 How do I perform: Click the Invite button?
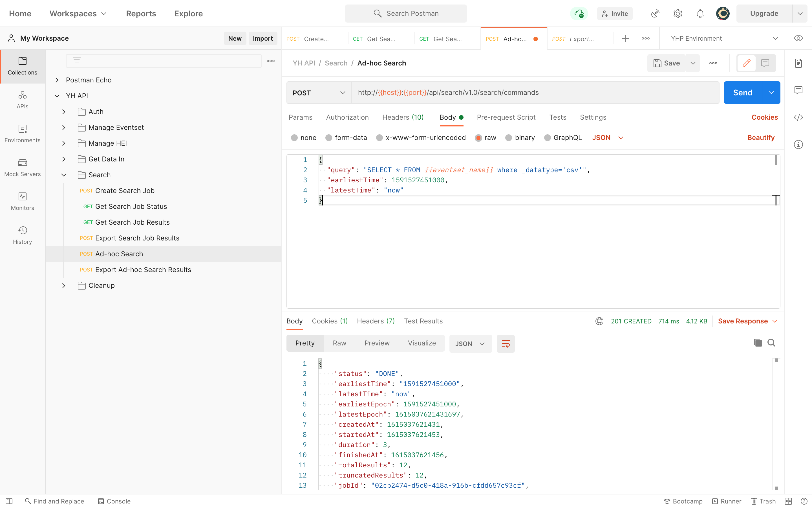[x=615, y=14]
